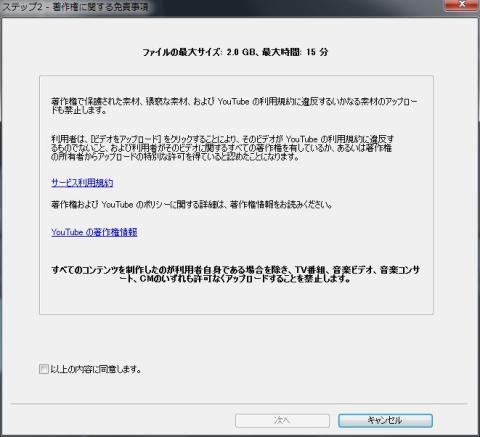Close the dialog with the X button

462,5
